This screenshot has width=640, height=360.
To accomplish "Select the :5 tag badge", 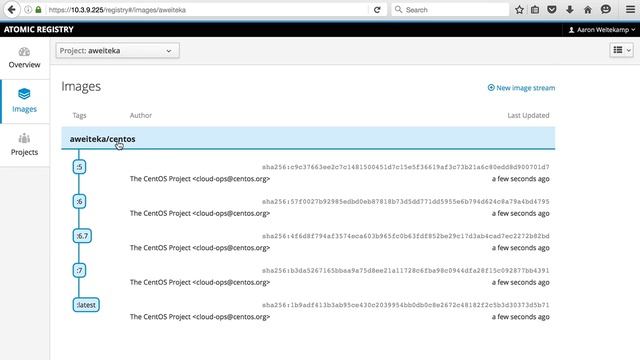I will point(79,167).
